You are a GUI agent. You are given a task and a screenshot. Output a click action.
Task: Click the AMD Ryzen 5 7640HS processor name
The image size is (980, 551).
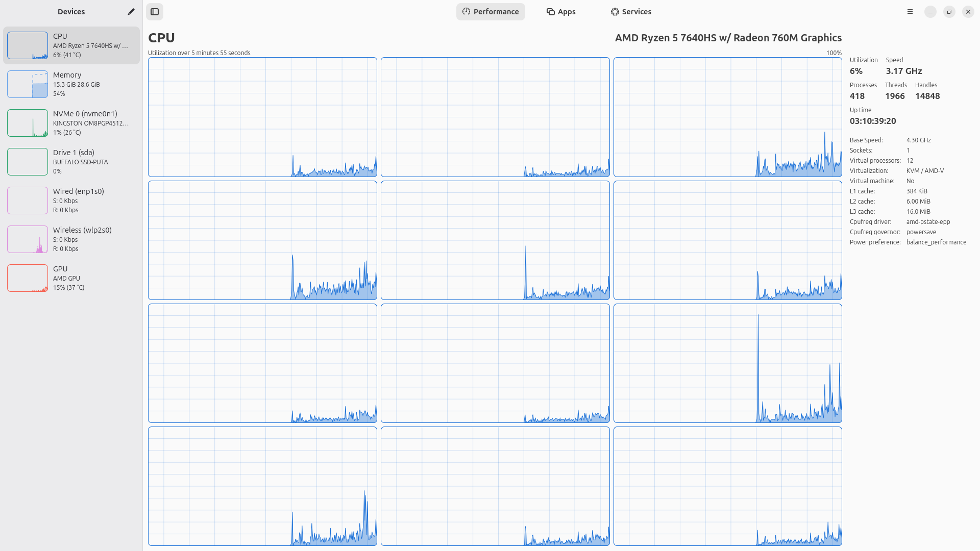(728, 38)
